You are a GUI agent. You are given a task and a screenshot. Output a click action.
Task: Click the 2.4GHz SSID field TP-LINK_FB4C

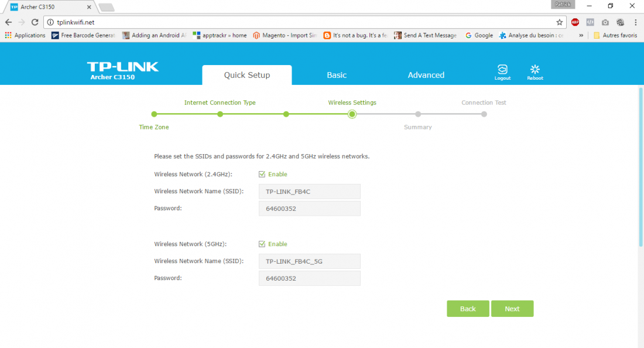309,192
